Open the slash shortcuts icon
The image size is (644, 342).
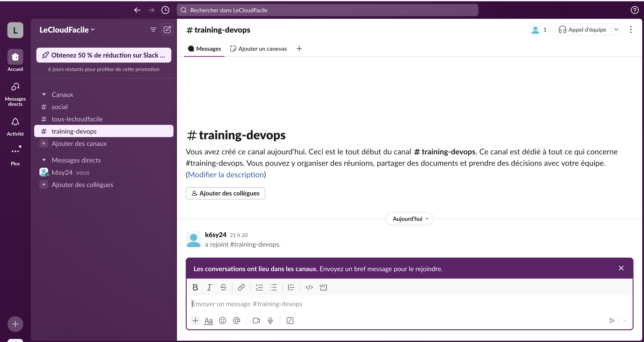click(290, 321)
